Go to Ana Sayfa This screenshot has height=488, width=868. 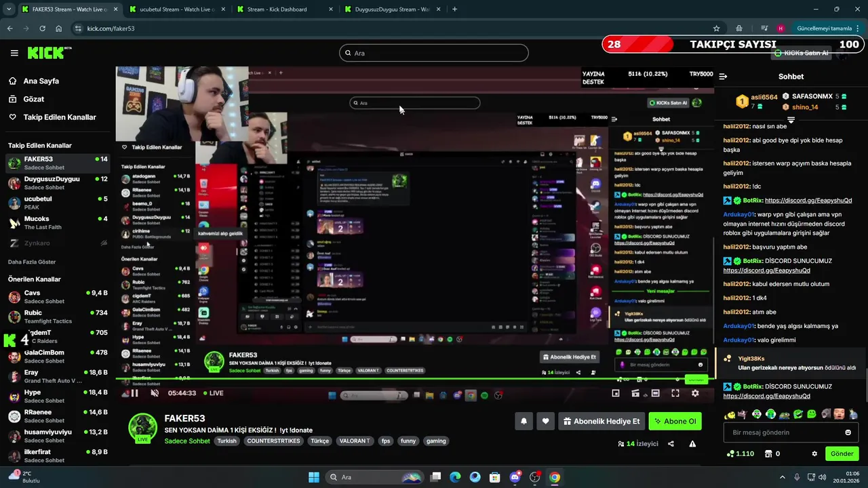coord(41,81)
